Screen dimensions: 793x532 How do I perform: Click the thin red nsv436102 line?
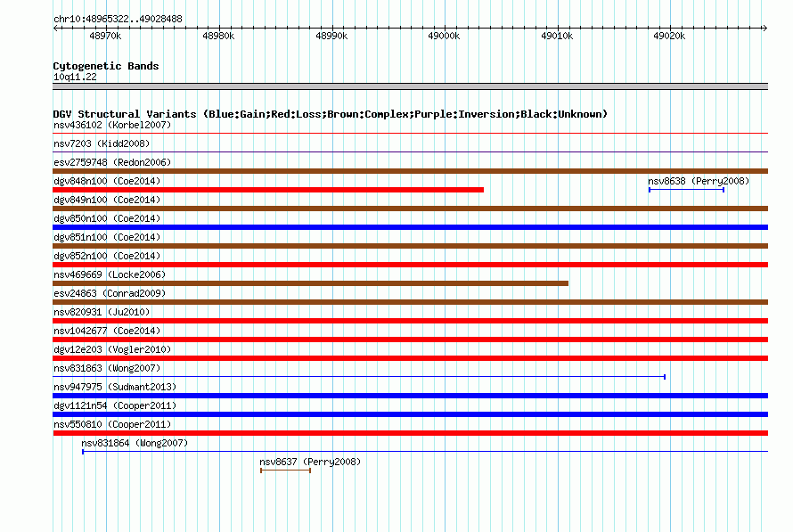point(410,134)
